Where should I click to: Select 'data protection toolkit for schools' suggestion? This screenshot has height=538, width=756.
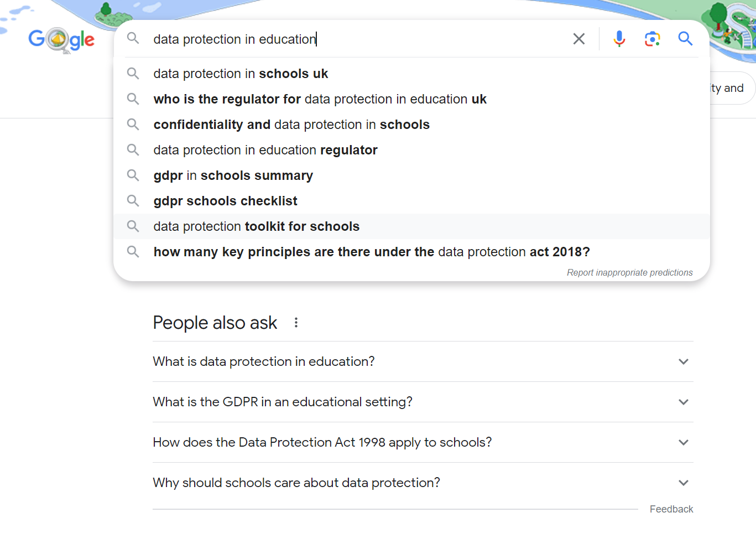(256, 226)
